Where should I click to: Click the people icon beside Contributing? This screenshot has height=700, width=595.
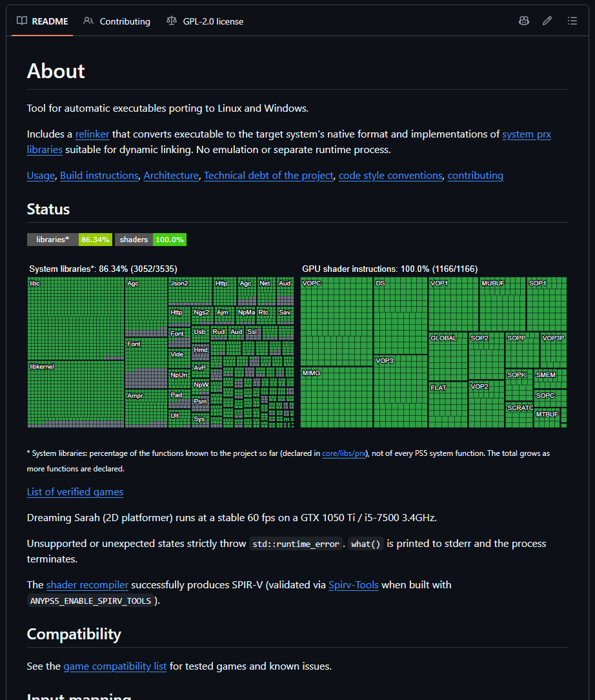pyautogui.click(x=88, y=21)
